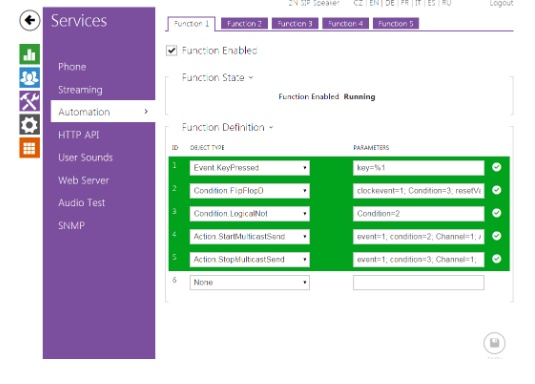This screenshot has width=535, height=384.
Task: Click the save (apply) disk icon
Action: pos(494,343)
